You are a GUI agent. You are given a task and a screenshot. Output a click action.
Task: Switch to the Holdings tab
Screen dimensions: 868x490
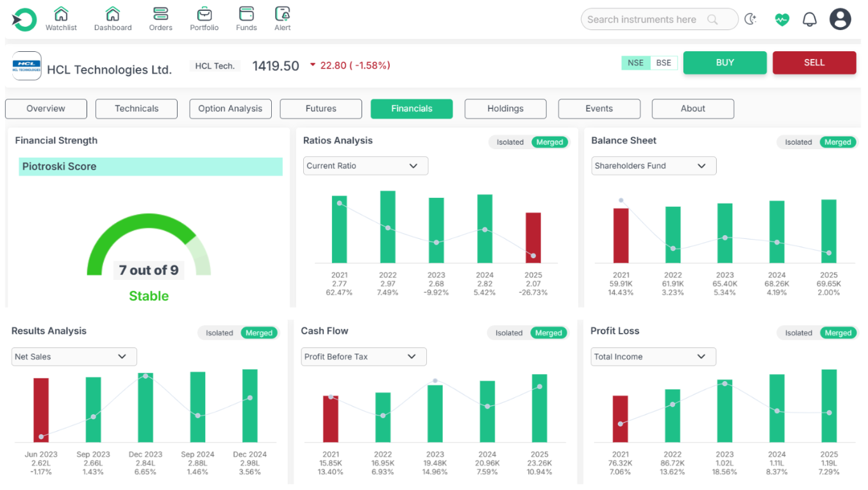[505, 109]
